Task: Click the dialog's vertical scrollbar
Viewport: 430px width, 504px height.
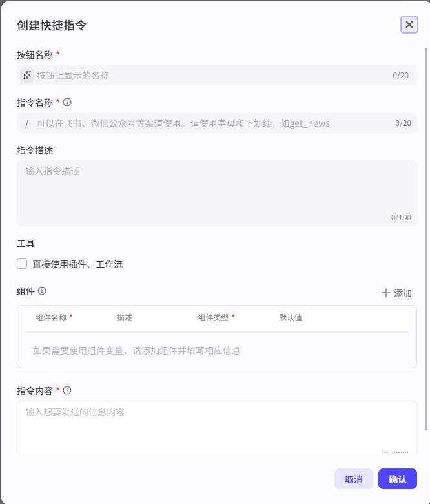Action: coord(426,239)
